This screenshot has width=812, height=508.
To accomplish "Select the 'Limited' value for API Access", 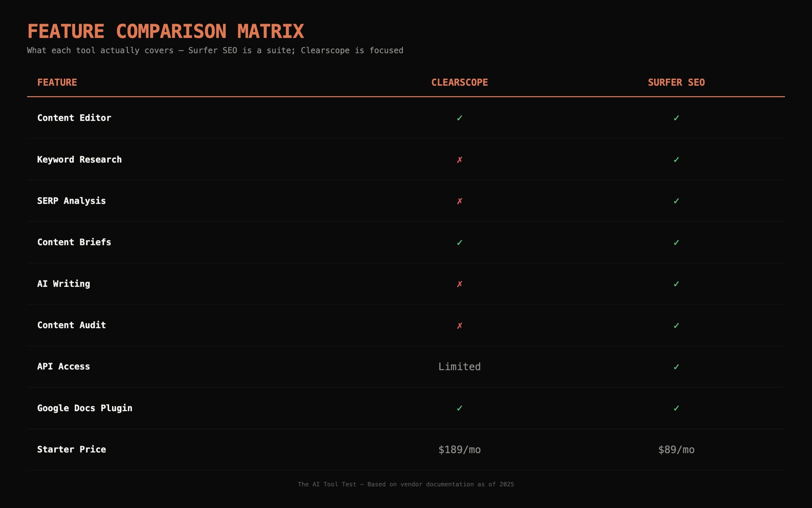I will (460, 367).
